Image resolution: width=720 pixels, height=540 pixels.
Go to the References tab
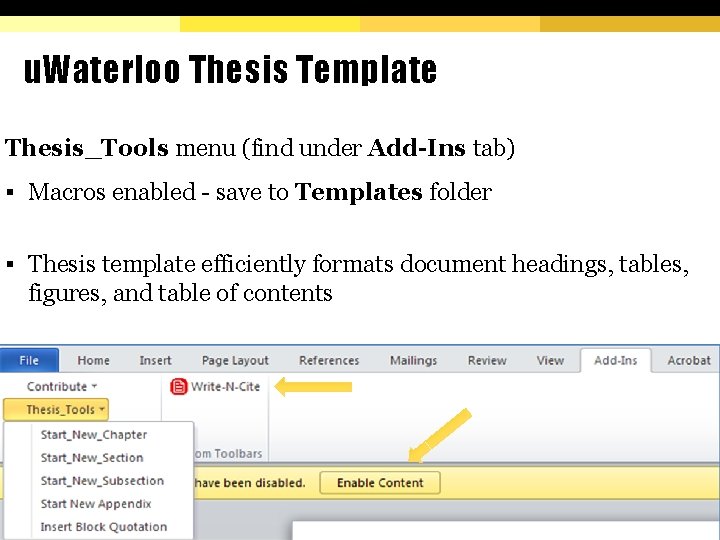(x=329, y=360)
